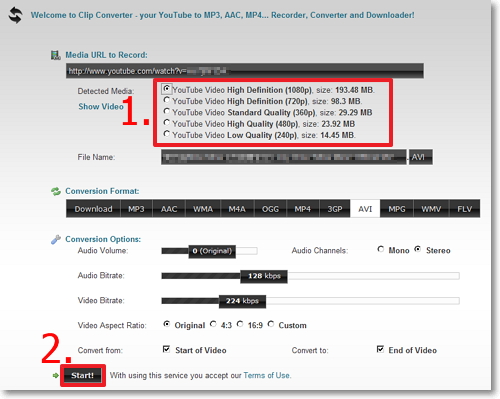The width and height of the screenshot is (500, 399).
Task: Click the Audio Bitrate 128 kbps handle
Action: (264, 276)
